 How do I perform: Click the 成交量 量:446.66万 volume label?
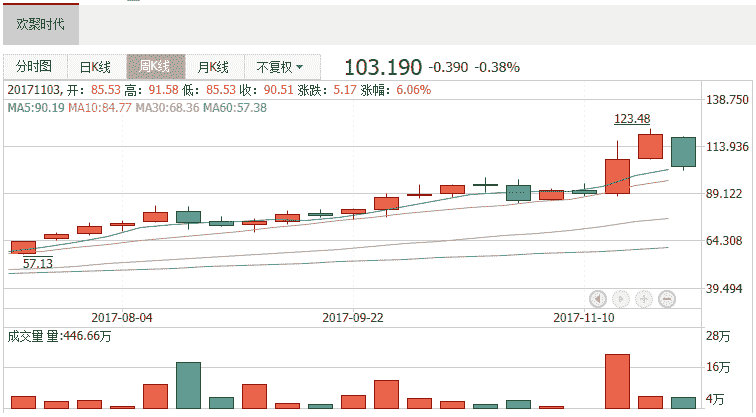(x=59, y=336)
